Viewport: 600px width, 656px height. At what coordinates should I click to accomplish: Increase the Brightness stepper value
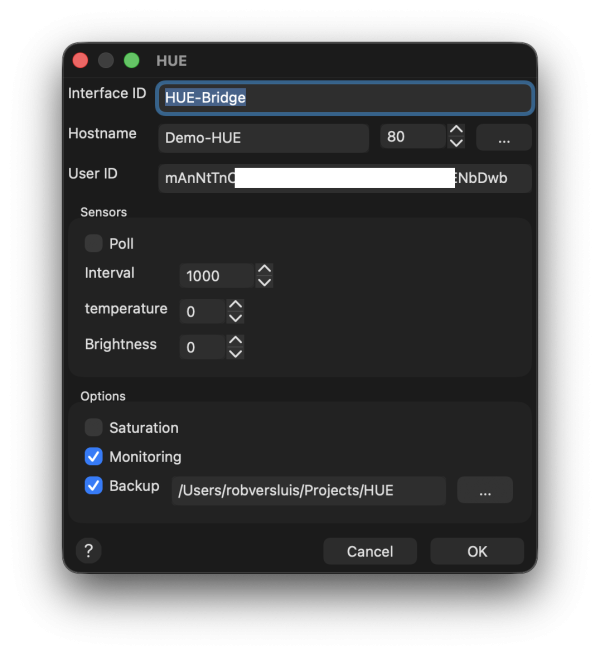[x=235, y=341]
